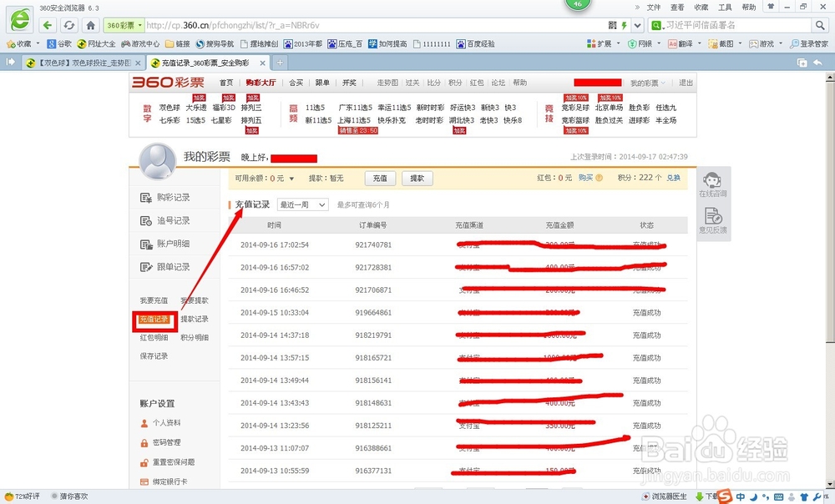
Task: Open 积分明细 link in sidebar
Action: tap(195, 337)
